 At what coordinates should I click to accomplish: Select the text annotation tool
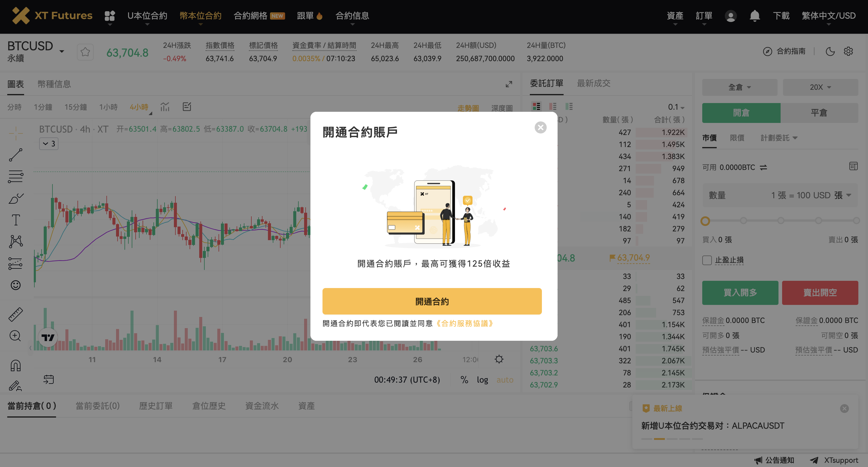tap(15, 220)
